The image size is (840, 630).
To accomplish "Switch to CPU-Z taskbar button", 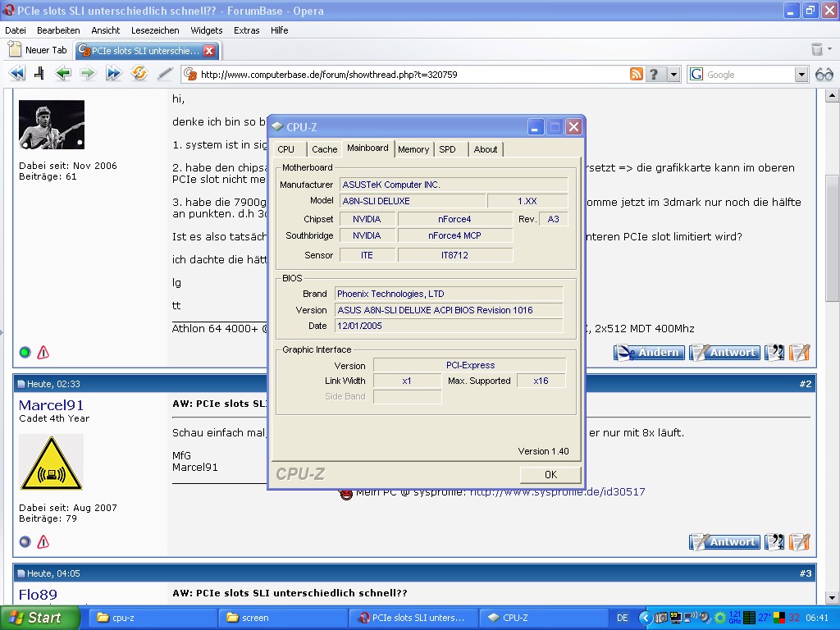I will [x=545, y=618].
